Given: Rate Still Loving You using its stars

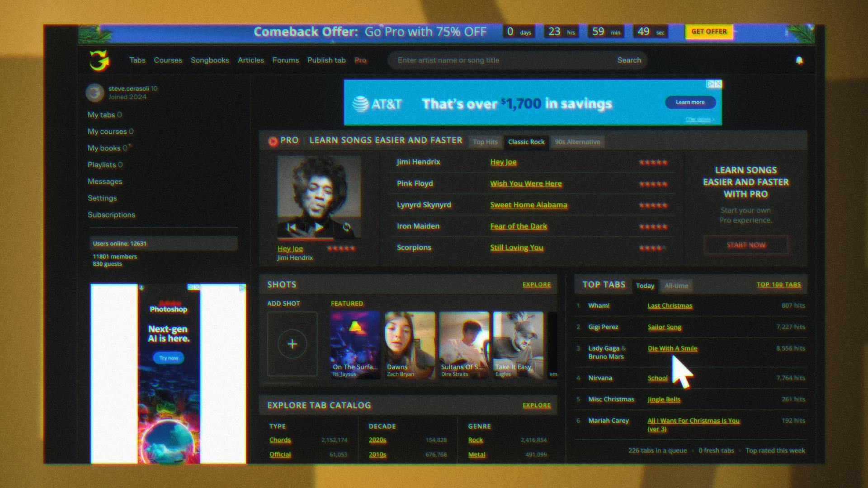Looking at the screenshot, I should [x=652, y=247].
